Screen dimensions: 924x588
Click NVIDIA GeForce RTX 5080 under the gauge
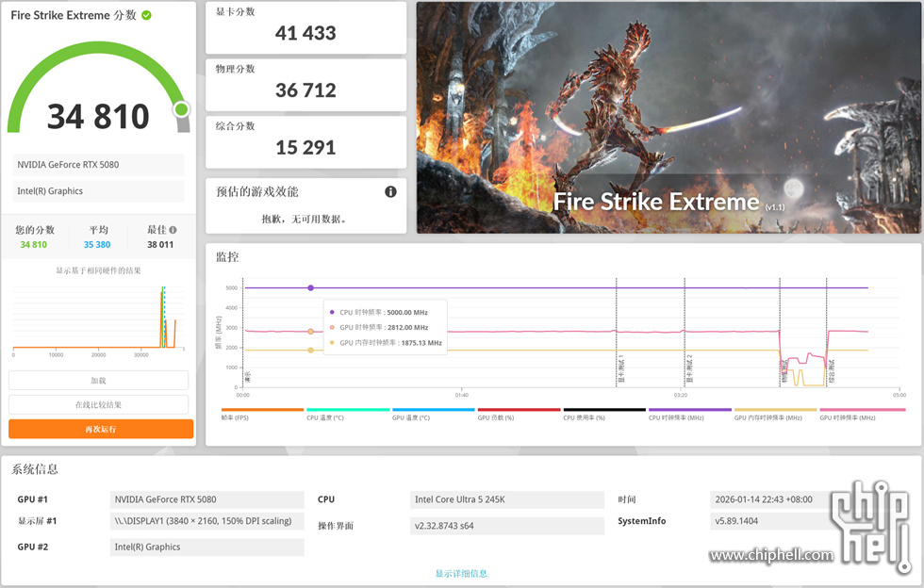(x=98, y=165)
